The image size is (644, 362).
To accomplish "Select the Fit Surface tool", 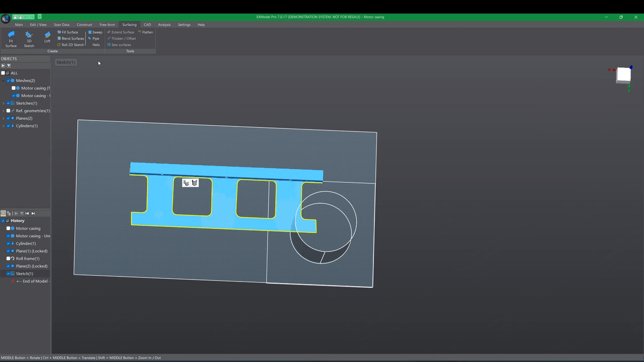I will [11, 39].
